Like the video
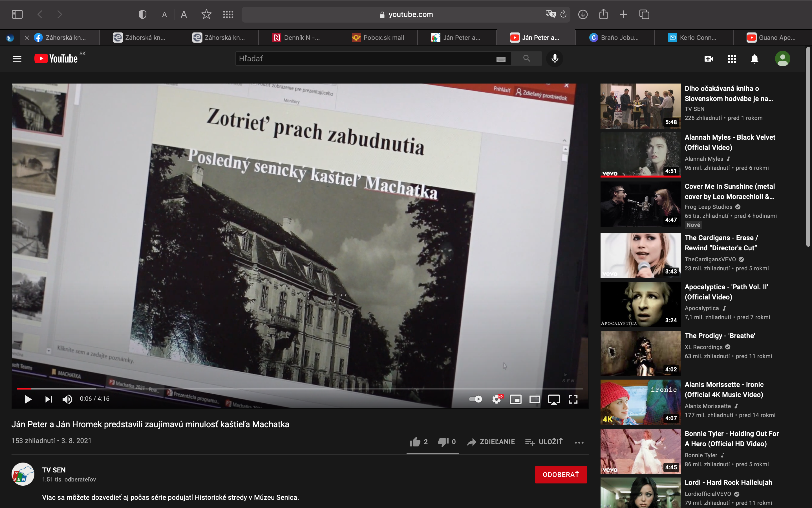812x508 pixels. 418,442
